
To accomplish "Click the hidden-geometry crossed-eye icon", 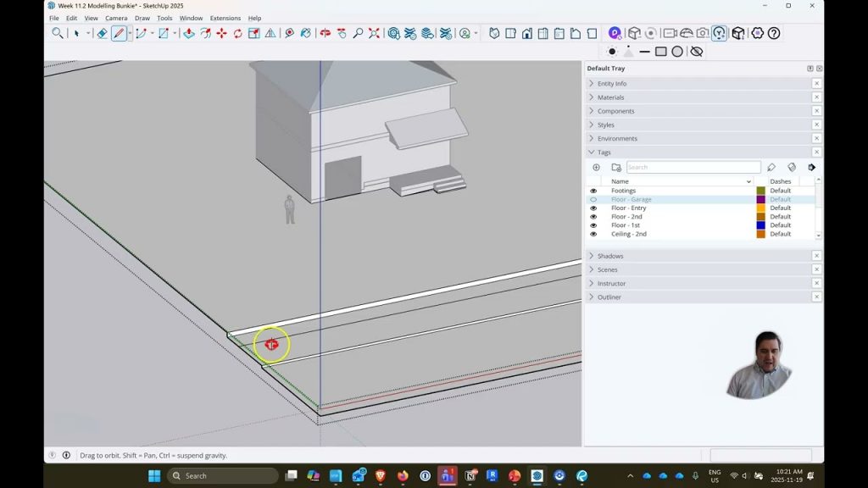I will [696, 52].
